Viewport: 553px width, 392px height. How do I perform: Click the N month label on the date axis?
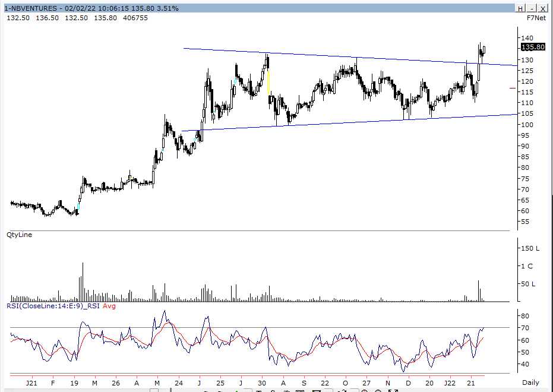pos(388,383)
